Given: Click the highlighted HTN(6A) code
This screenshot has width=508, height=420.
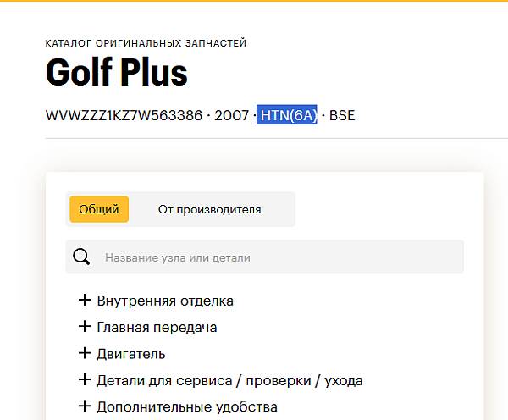Looking at the screenshot, I should [287, 115].
